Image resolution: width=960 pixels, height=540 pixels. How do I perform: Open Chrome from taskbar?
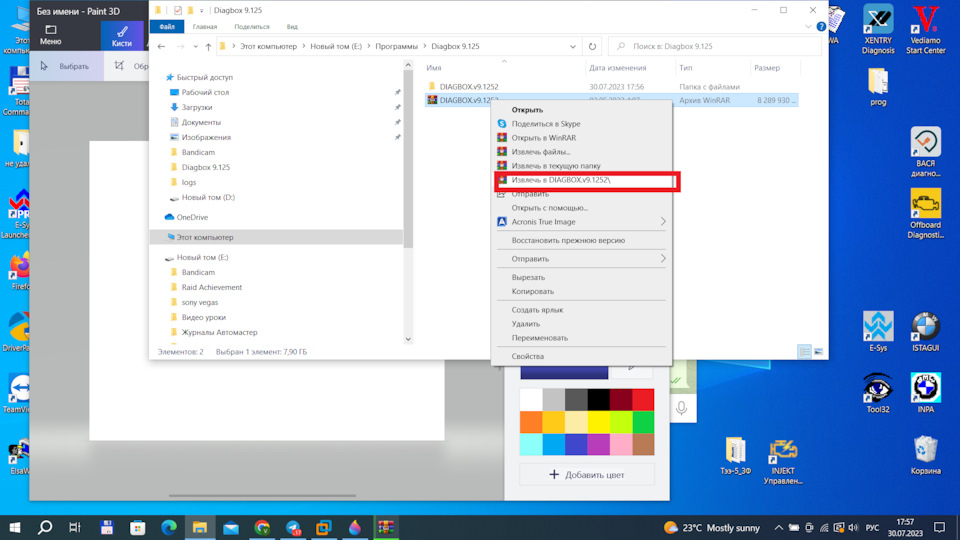point(262,527)
